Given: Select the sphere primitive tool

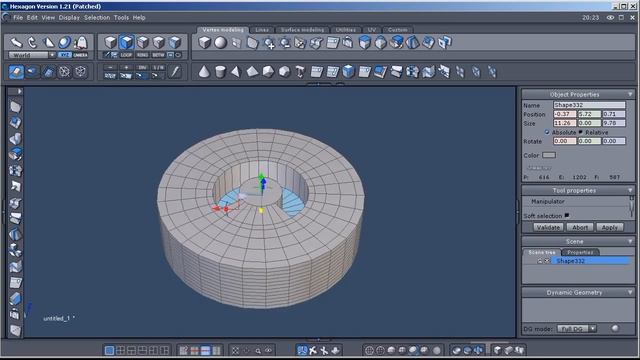Looking at the screenshot, I should [x=220, y=42].
